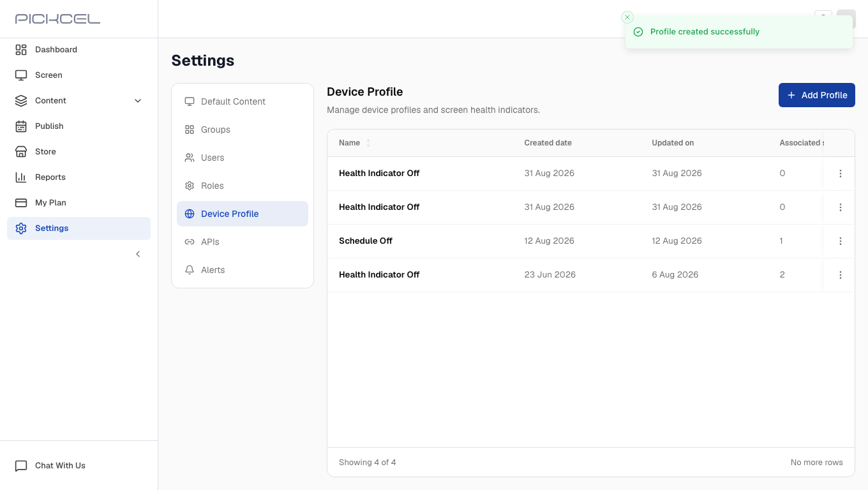Screen dimensions: 868x490
Task: Click the Screen monitor icon
Action: pyautogui.click(x=21, y=75)
